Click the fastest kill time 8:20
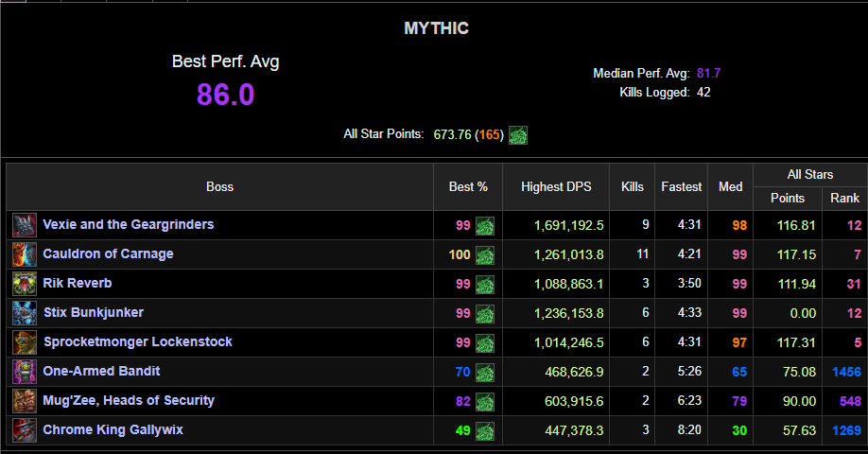The image size is (868, 454). [689, 429]
